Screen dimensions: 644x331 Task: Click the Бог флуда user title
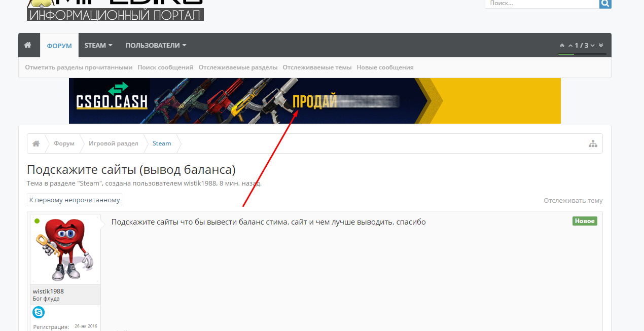coord(46,299)
